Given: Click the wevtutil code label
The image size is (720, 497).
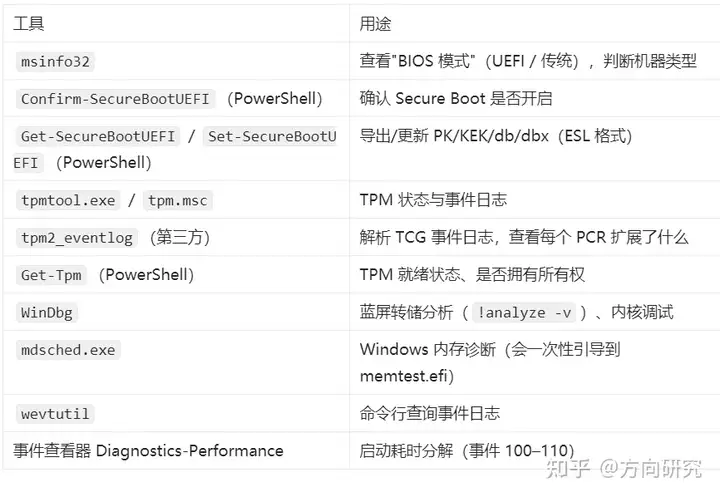Looking at the screenshot, I should pos(55,414).
